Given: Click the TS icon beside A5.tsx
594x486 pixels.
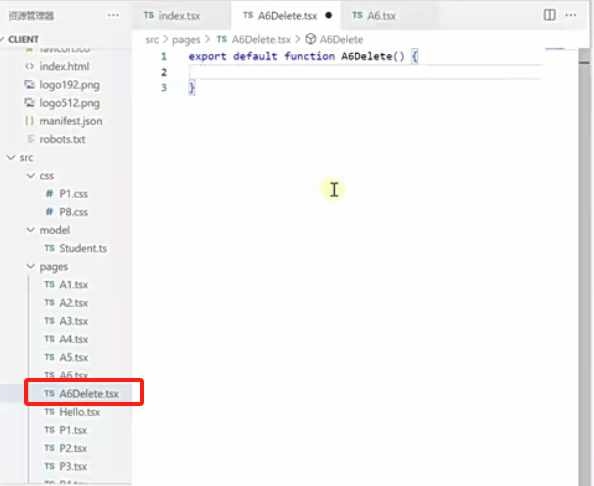Looking at the screenshot, I should pos(49,357).
